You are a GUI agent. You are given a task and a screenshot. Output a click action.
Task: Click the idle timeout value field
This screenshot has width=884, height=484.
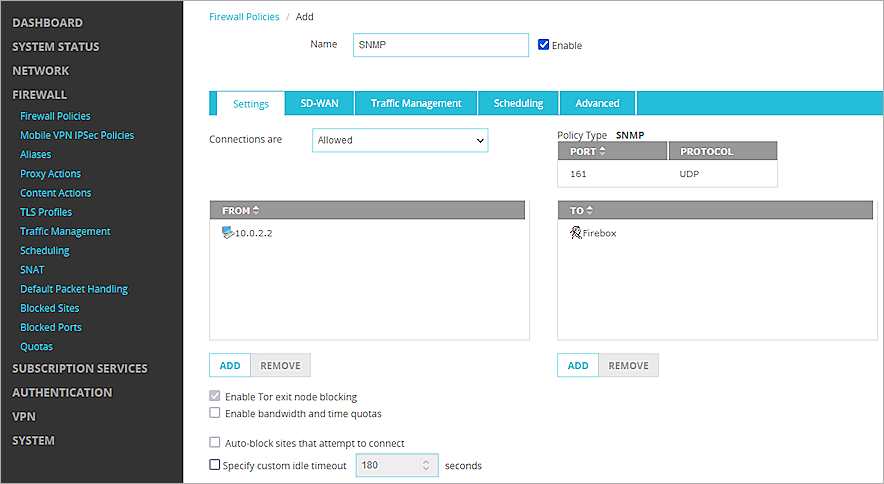[x=397, y=465]
